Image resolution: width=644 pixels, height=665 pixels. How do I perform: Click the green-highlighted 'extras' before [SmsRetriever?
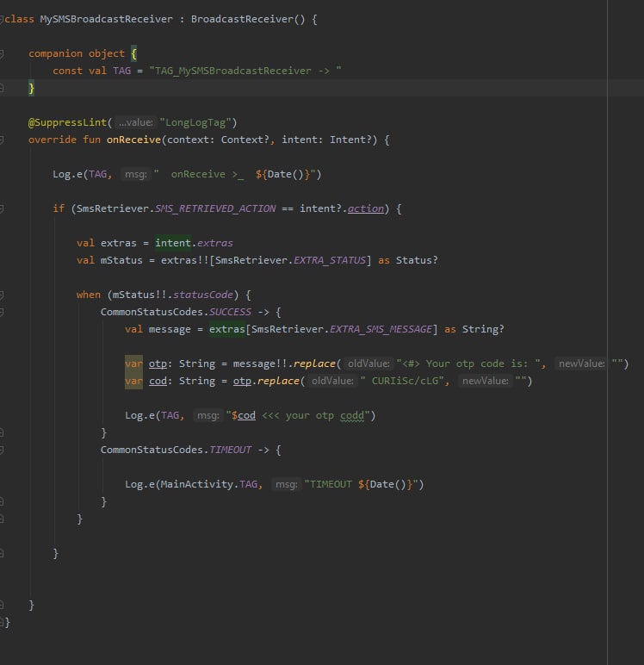click(227, 329)
